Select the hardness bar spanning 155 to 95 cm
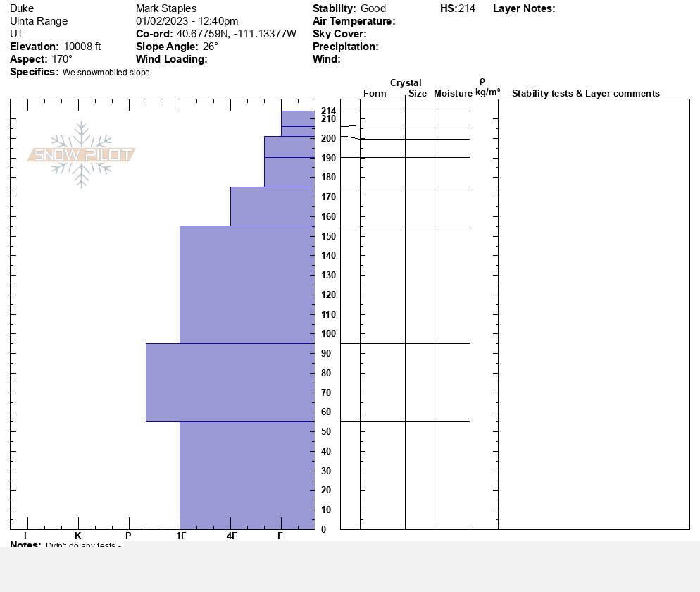This screenshot has height=592, width=700. (247, 285)
